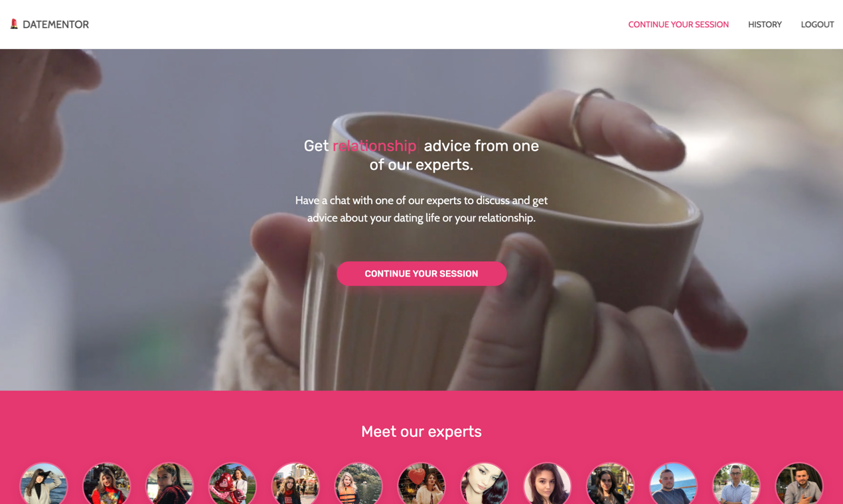The image size is (843, 504).
Task: Open the blonde expert in orange life vest
Action: [358, 484]
